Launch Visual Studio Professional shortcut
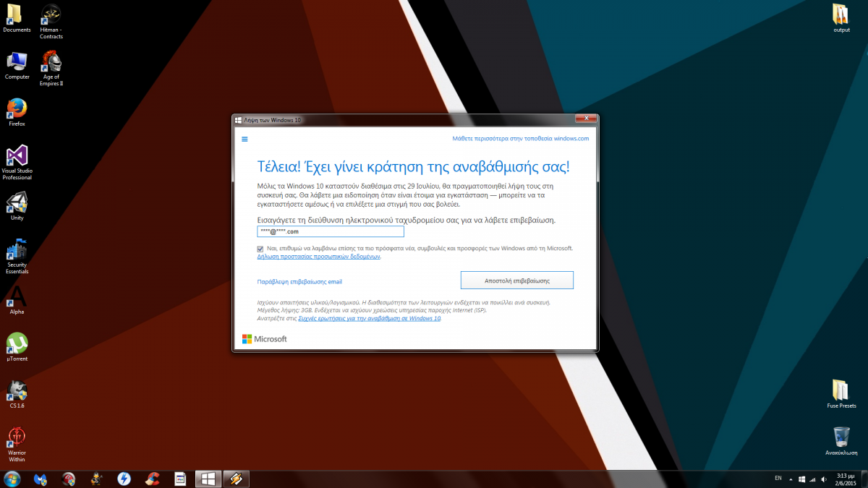Viewport: 868px width, 488px height. click(17, 162)
